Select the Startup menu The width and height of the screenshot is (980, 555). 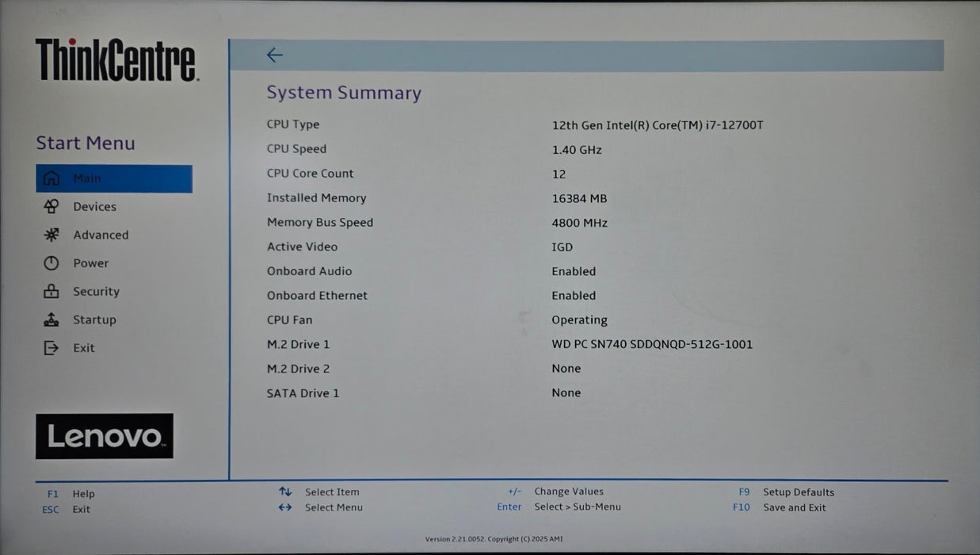(x=94, y=320)
